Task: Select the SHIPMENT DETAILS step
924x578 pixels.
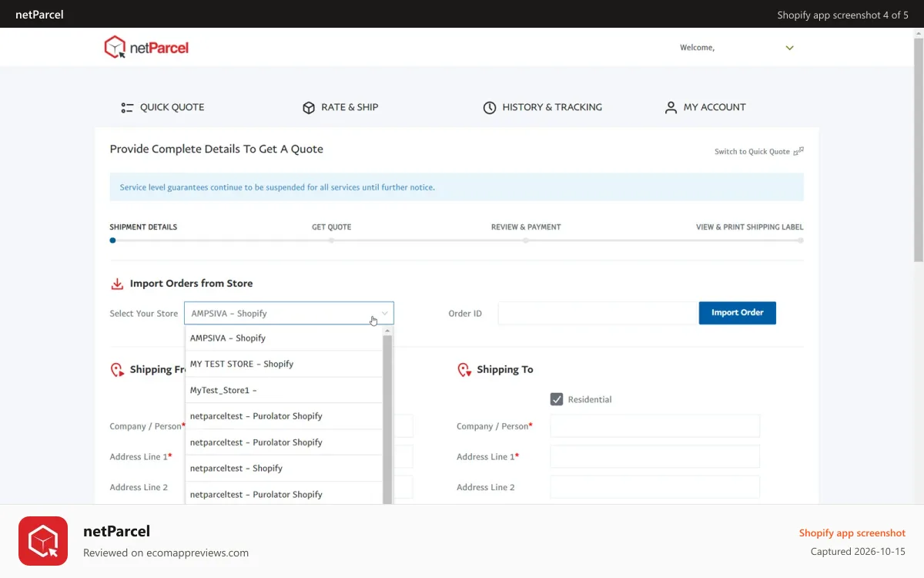Action: [143, 227]
